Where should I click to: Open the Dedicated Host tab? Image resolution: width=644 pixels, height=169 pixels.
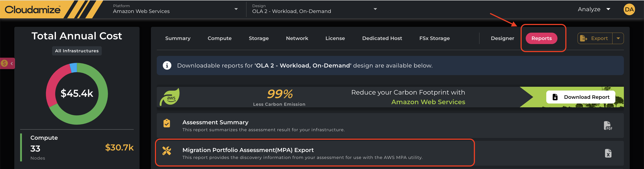(382, 38)
